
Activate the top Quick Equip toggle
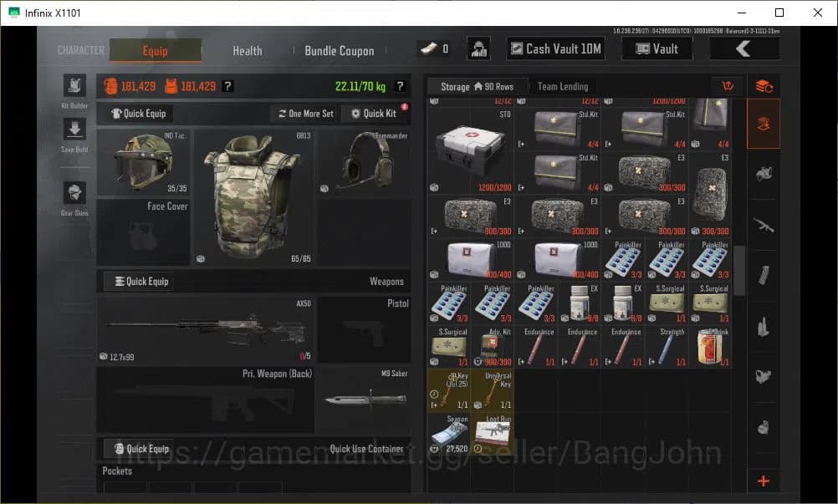click(x=136, y=113)
